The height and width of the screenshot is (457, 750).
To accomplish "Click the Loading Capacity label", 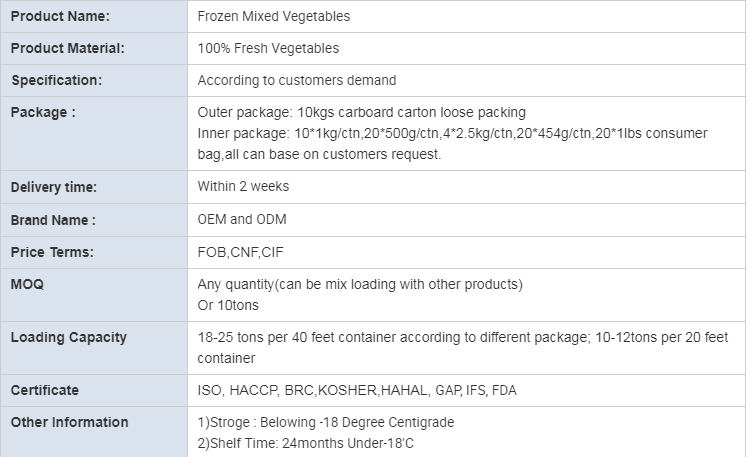I will tap(69, 337).
